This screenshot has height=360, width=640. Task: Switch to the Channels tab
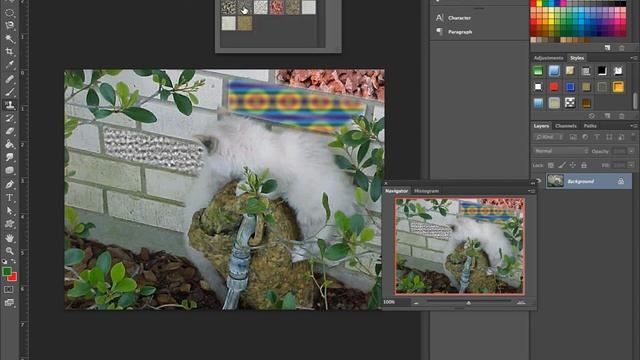coord(566,126)
